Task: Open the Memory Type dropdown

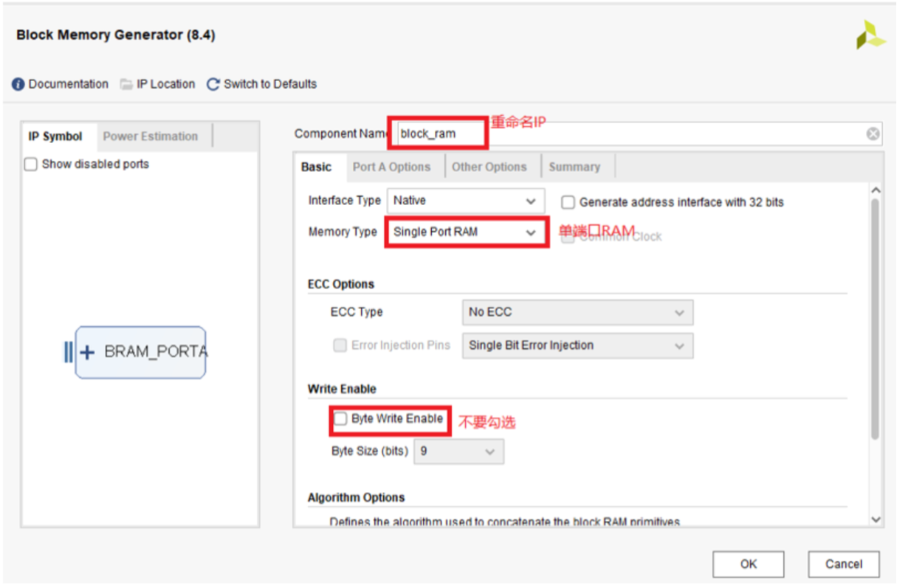Action: click(x=465, y=232)
